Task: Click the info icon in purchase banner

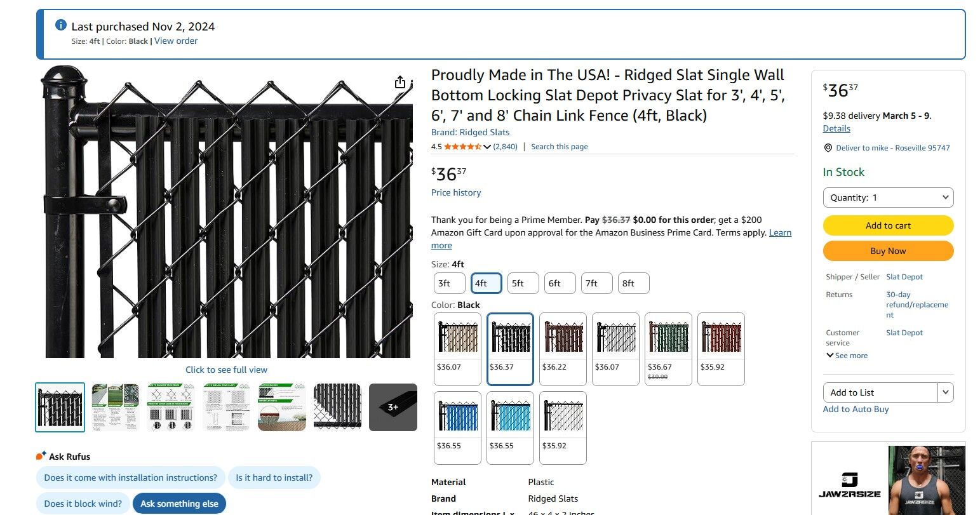Action: coord(61,25)
